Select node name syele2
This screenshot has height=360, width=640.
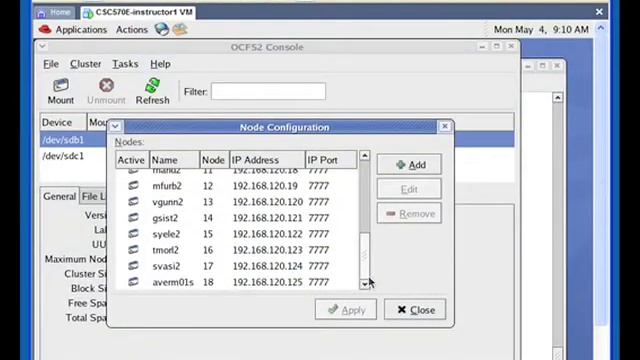166,234
